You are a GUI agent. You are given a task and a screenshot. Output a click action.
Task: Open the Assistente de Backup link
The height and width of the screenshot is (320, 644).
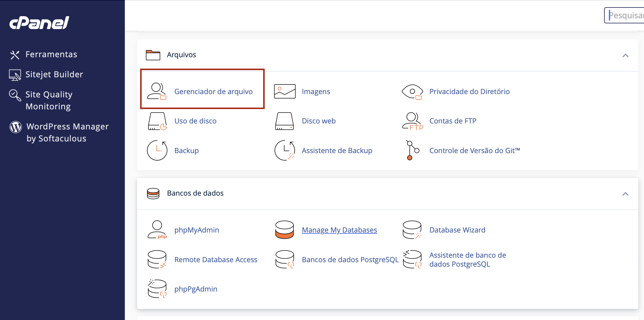click(x=337, y=151)
